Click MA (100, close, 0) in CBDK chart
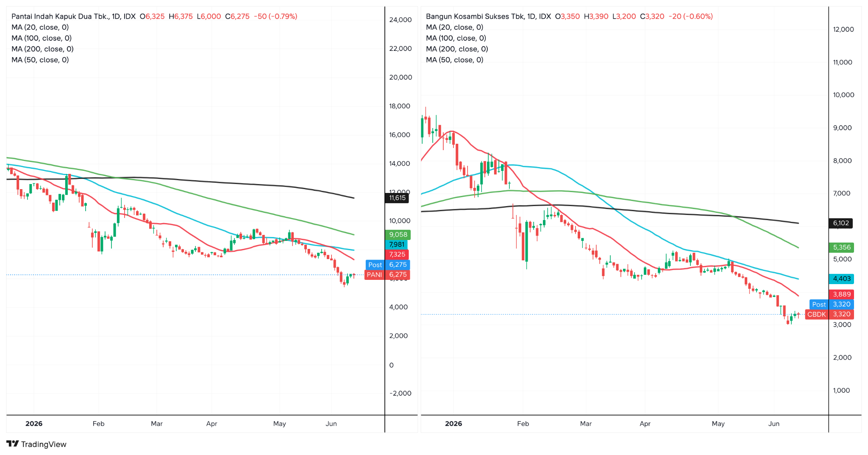Image resolution: width=868 pixels, height=455 pixels. (x=456, y=38)
